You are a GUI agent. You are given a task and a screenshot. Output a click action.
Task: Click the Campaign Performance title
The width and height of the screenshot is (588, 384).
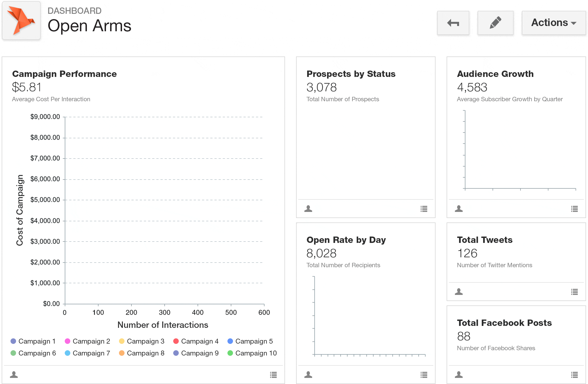click(64, 74)
